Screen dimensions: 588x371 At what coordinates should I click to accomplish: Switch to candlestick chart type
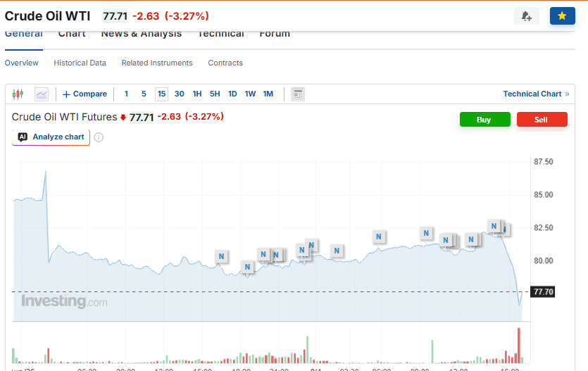pos(18,94)
